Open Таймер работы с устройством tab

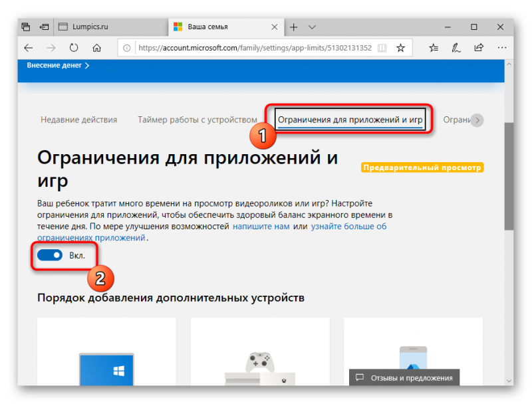pos(198,120)
